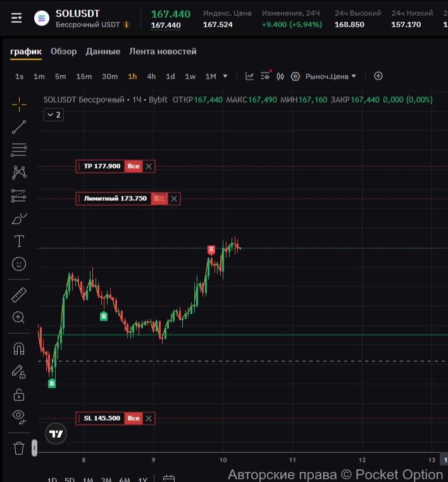This screenshot has height=482, width=448.
Task: Select the trend line drawing tool
Action: pos(19,127)
